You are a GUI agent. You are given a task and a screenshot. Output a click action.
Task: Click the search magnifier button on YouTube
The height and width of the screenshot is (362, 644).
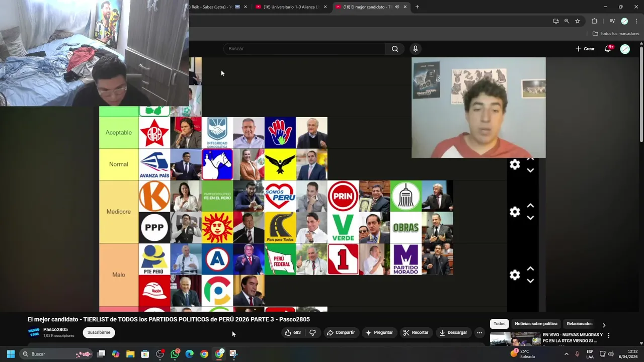point(395,49)
